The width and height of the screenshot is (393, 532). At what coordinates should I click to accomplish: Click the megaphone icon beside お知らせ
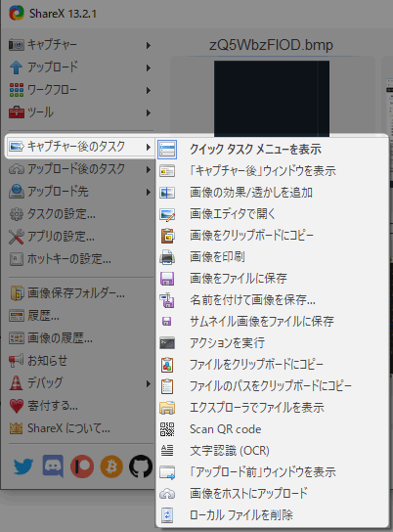(17, 360)
